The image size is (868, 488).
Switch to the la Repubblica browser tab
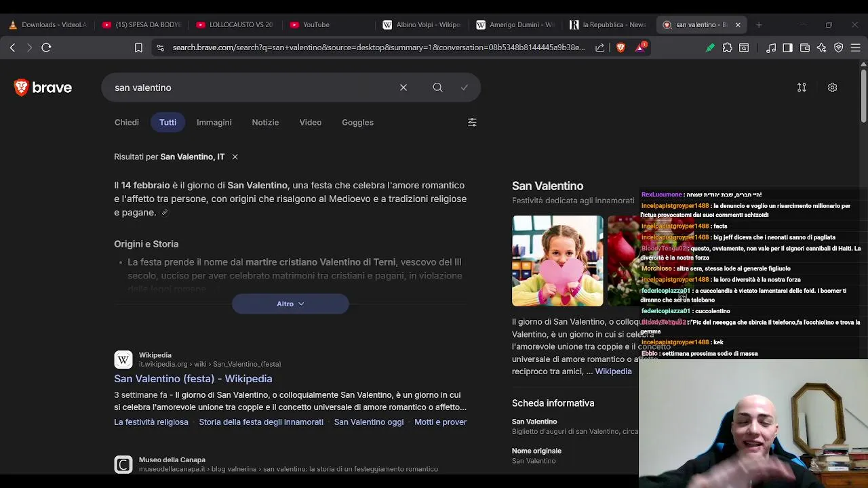609,24
